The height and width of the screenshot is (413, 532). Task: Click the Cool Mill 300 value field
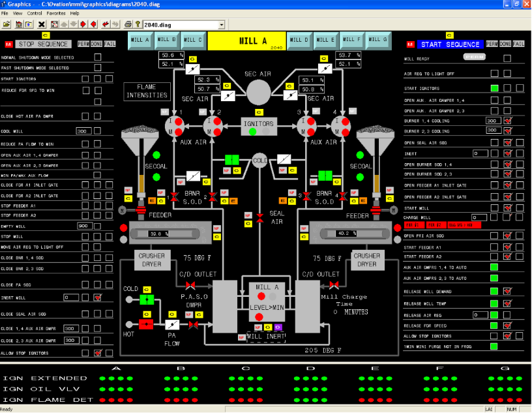pos(83,131)
